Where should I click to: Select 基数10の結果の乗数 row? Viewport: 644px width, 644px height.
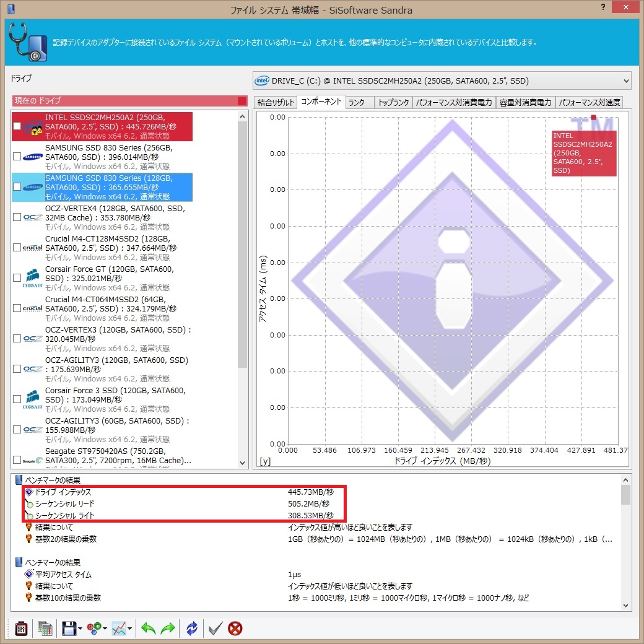pyautogui.click(x=277, y=598)
